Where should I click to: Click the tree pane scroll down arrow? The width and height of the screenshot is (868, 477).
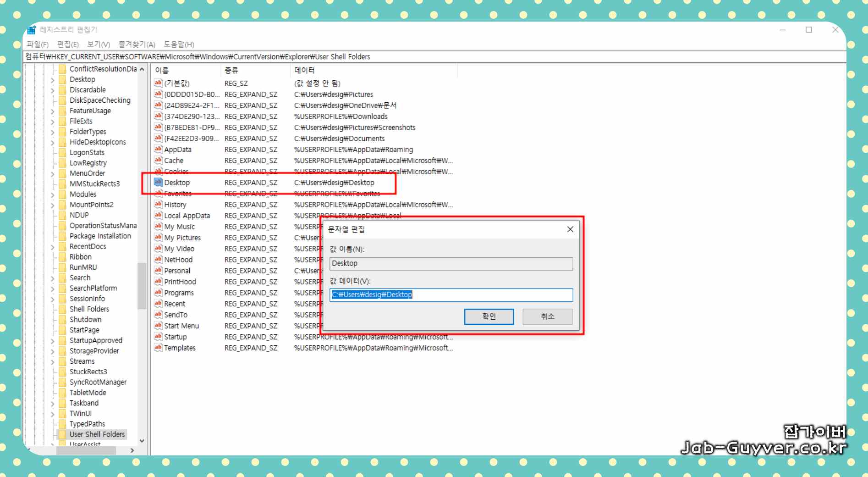(x=142, y=441)
